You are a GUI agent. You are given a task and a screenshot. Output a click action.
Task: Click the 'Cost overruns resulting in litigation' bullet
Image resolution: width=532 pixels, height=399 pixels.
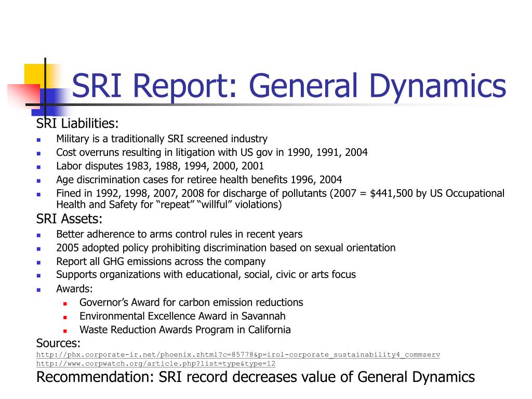(x=212, y=152)
